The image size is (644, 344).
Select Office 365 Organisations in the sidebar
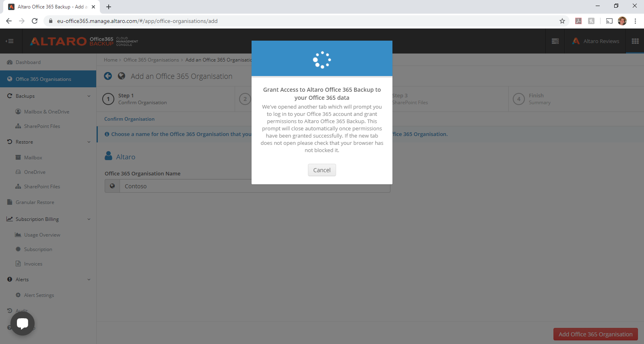pyautogui.click(x=48, y=79)
